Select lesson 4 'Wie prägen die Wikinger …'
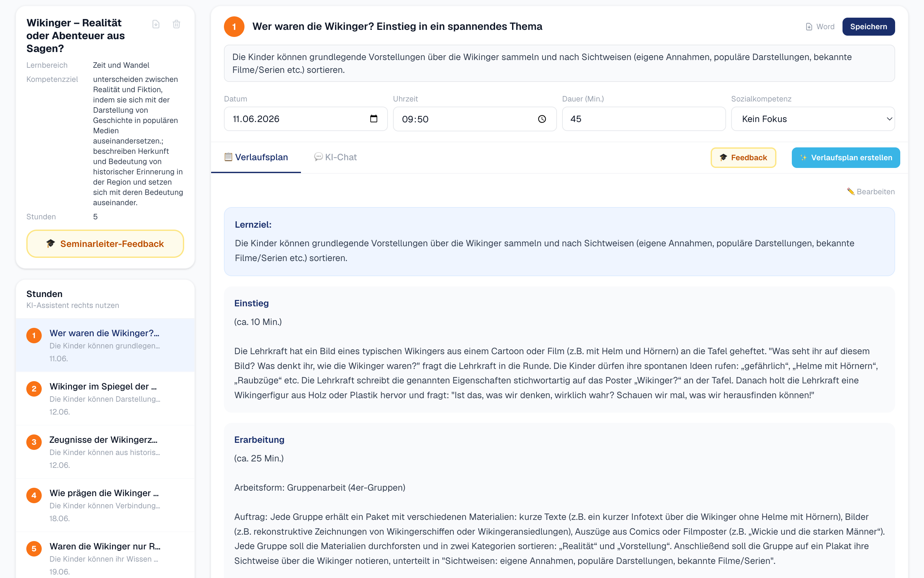This screenshot has height=578, width=924. click(105, 505)
